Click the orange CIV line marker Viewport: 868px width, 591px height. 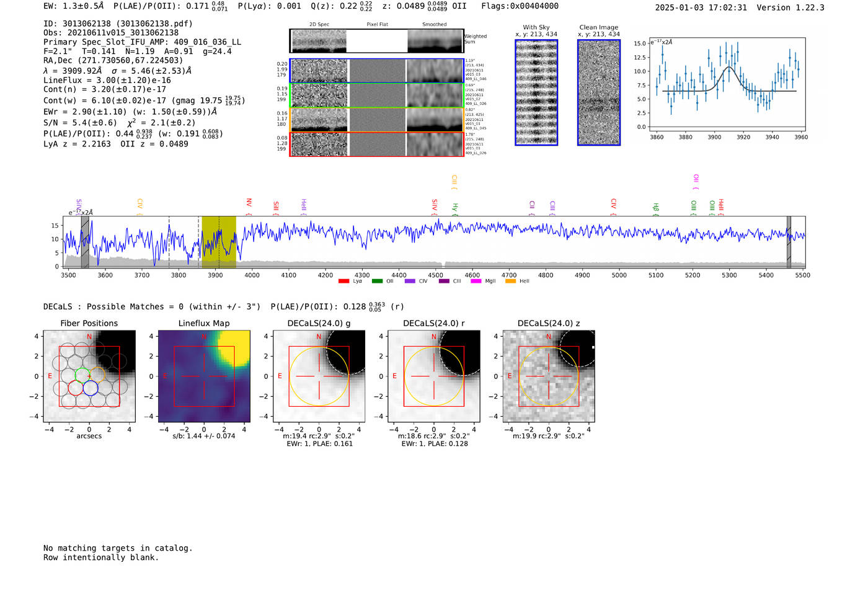[x=140, y=207]
